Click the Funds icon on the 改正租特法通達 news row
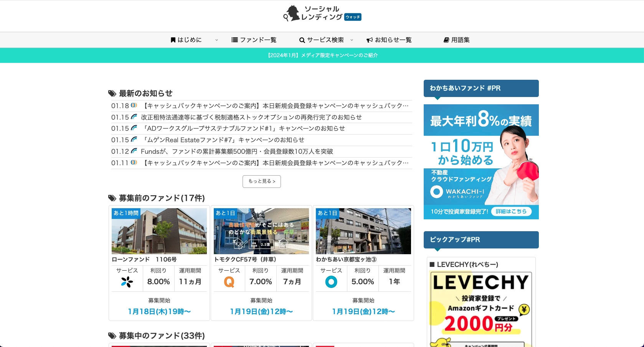 [x=134, y=117]
